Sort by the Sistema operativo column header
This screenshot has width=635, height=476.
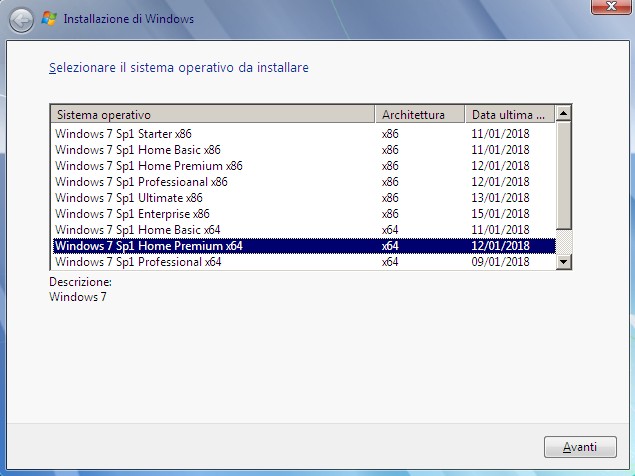(x=213, y=115)
